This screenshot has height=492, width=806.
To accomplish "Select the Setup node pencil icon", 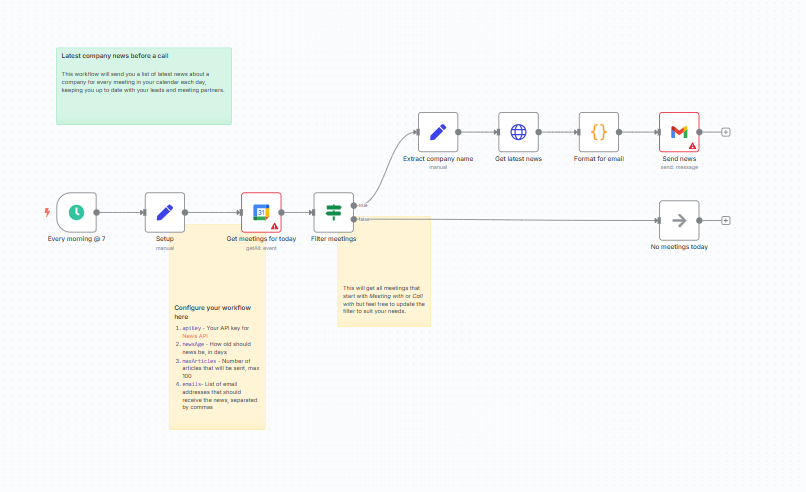I will [x=165, y=212].
